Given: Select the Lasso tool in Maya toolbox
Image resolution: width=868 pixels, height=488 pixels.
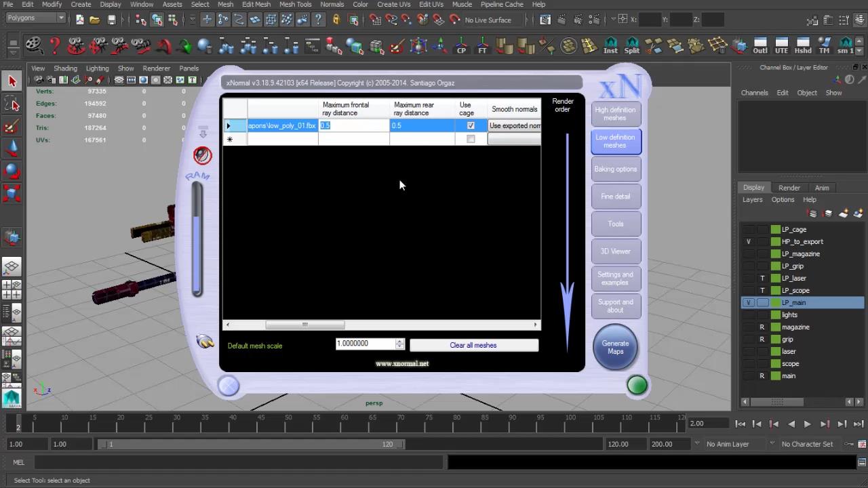Looking at the screenshot, I should (12, 104).
